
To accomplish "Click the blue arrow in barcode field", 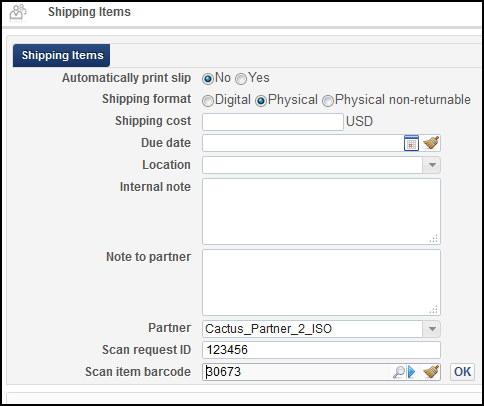I will 412,372.
